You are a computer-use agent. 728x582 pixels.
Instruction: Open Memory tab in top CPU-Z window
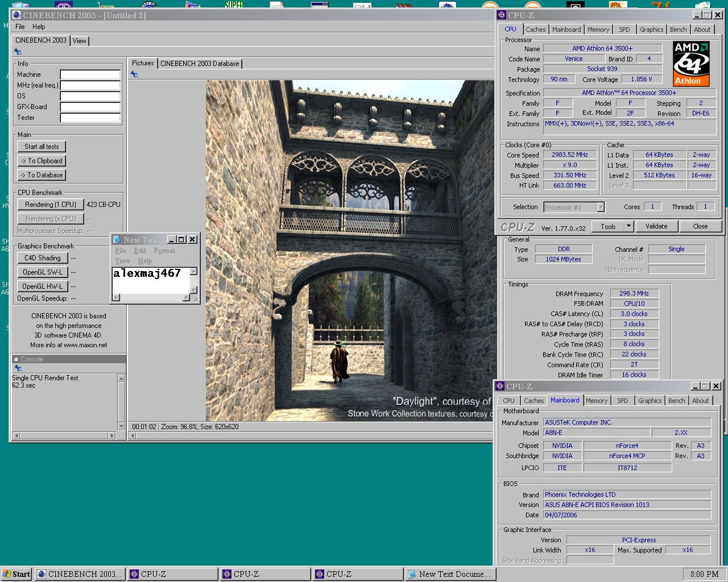tap(598, 30)
